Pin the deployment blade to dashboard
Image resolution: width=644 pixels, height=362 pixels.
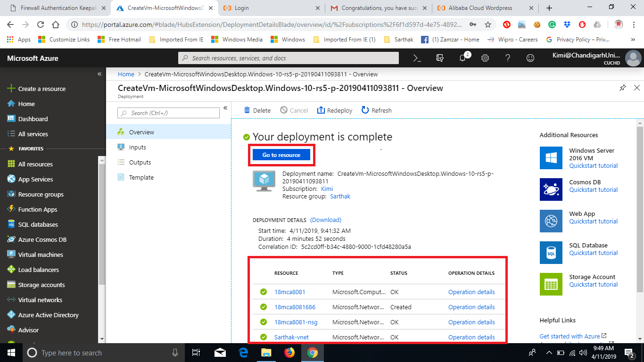(x=623, y=88)
